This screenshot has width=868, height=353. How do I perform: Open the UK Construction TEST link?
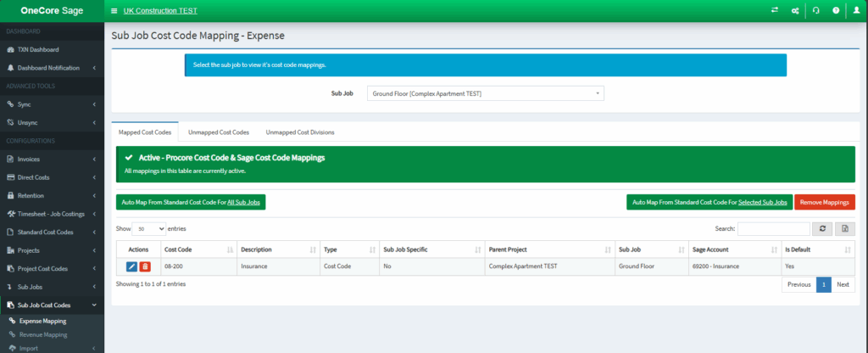click(x=159, y=10)
